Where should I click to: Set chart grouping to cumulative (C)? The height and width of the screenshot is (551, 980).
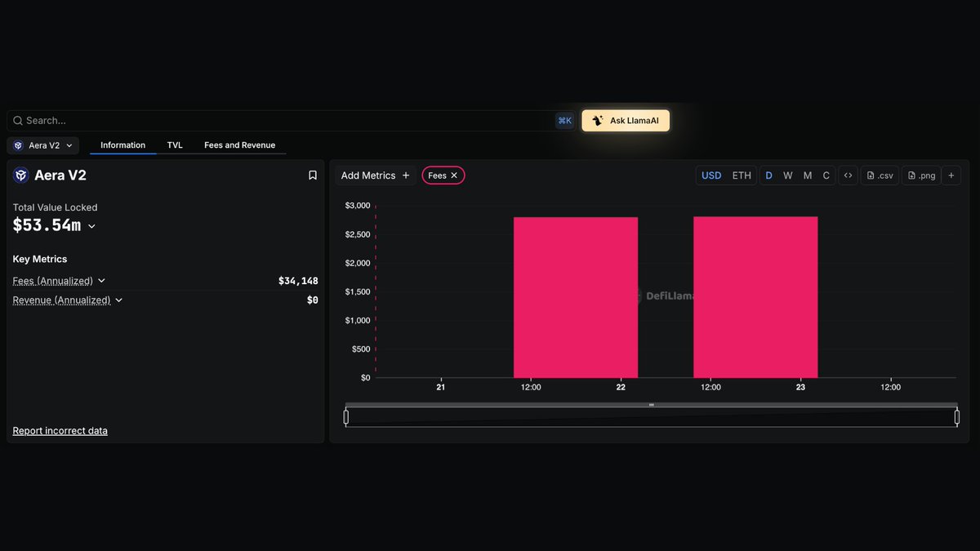click(x=826, y=176)
